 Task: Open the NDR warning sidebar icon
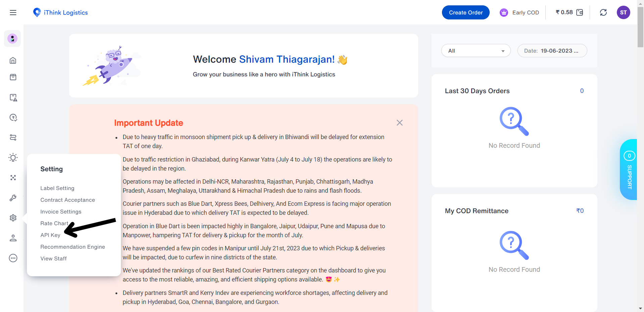(13, 98)
